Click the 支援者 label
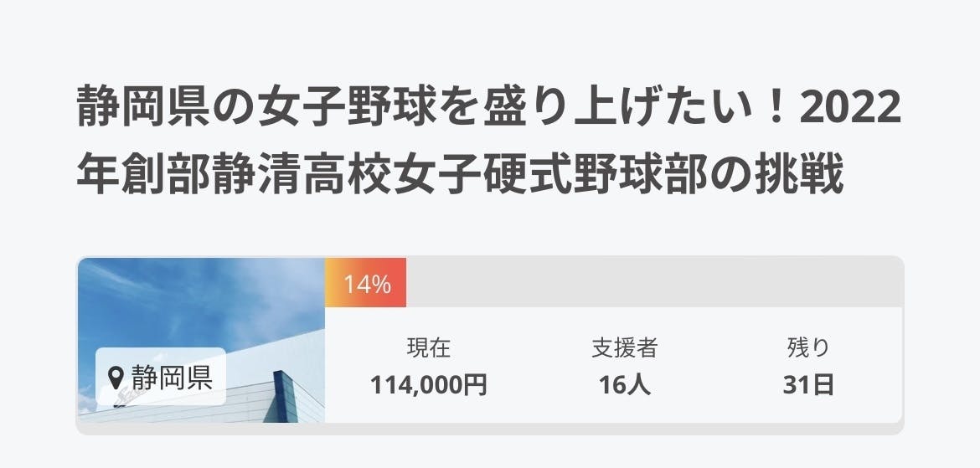 click(624, 347)
